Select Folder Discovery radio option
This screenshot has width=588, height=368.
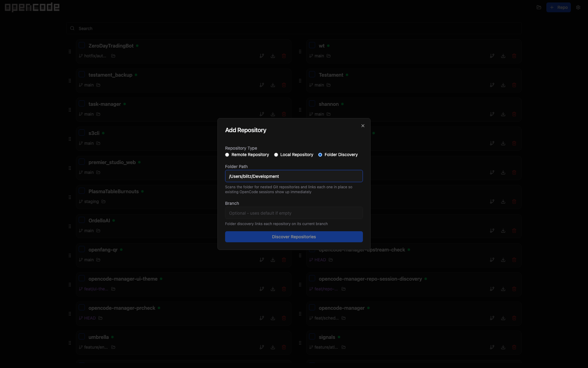[320, 155]
